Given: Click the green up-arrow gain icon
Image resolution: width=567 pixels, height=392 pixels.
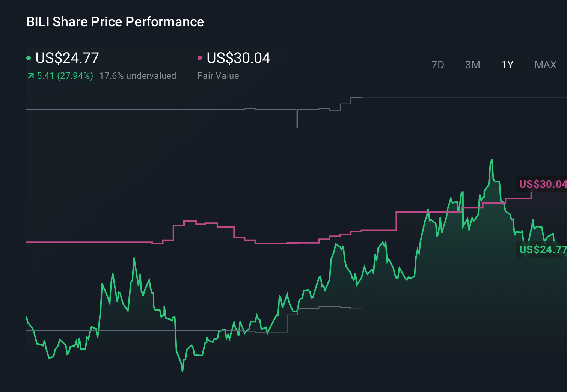Looking at the screenshot, I should 30,76.
